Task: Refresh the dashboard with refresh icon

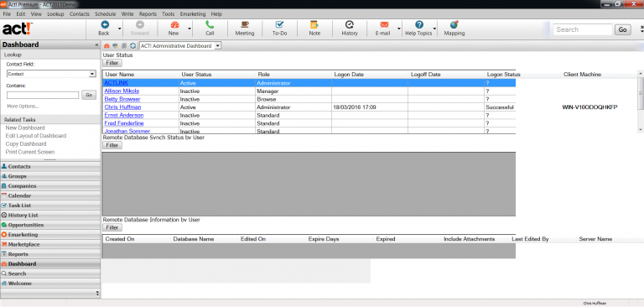Action: click(x=132, y=46)
